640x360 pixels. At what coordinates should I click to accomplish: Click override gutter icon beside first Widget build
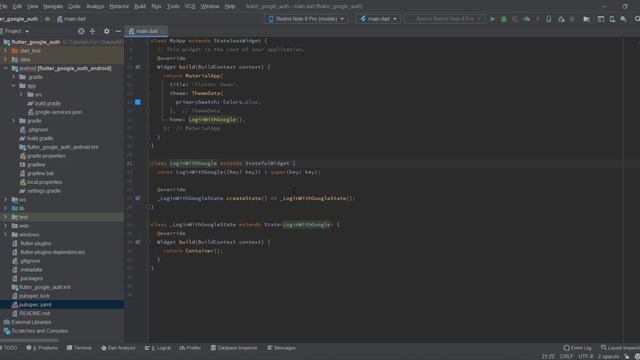click(x=138, y=67)
